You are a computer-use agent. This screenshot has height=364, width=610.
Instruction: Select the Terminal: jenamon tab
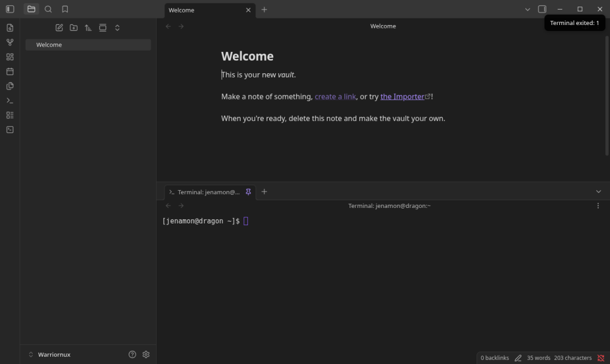(208, 192)
